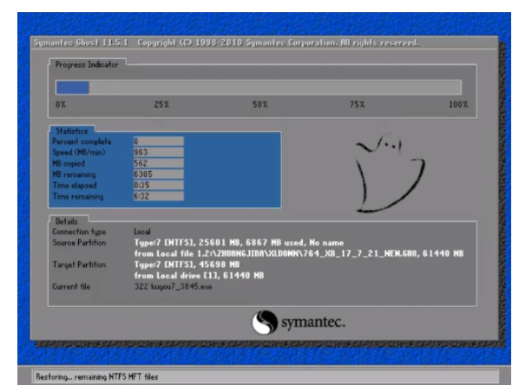The width and height of the screenshot is (532, 392).
Task: Click the 0% progress label
Action: [61, 104]
